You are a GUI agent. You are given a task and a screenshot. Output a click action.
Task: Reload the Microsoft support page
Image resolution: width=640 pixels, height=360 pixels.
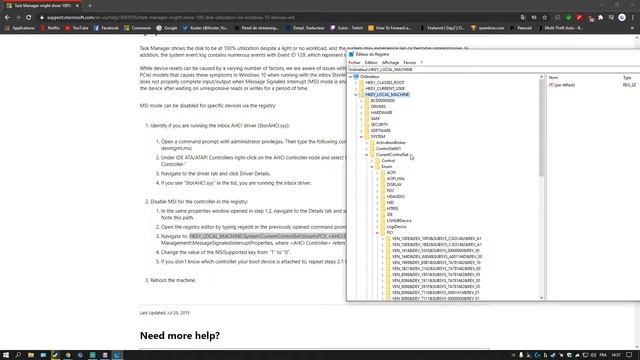(29, 18)
